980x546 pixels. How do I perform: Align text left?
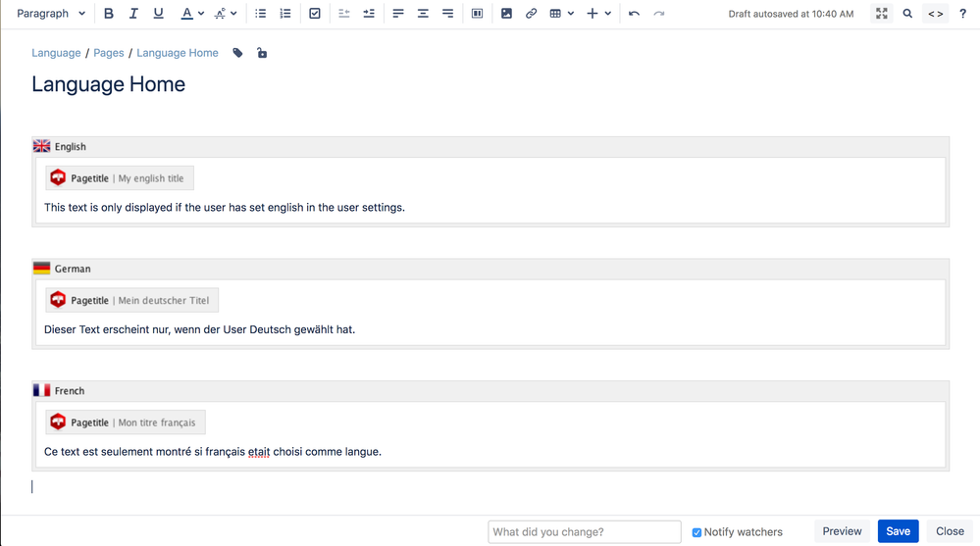pos(398,13)
